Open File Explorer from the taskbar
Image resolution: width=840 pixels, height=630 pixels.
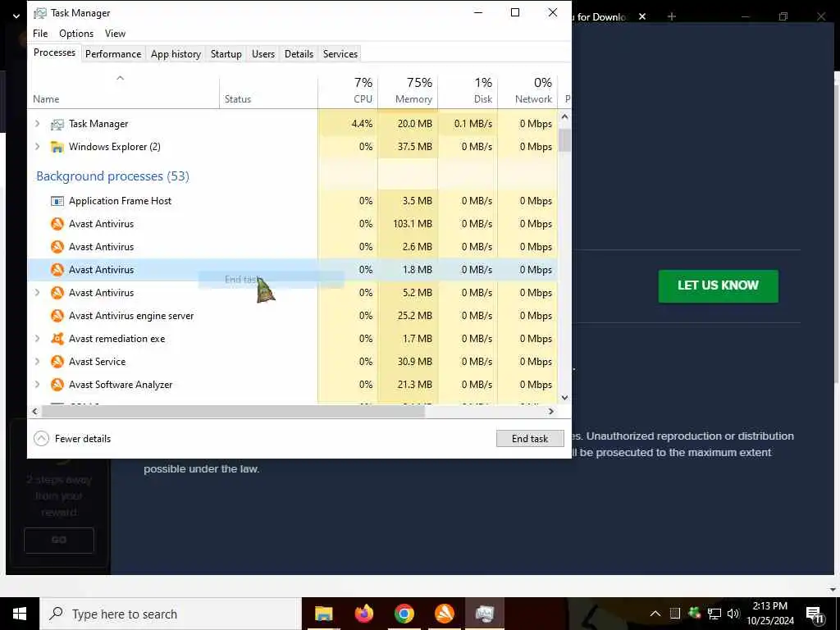pos(323,614)
